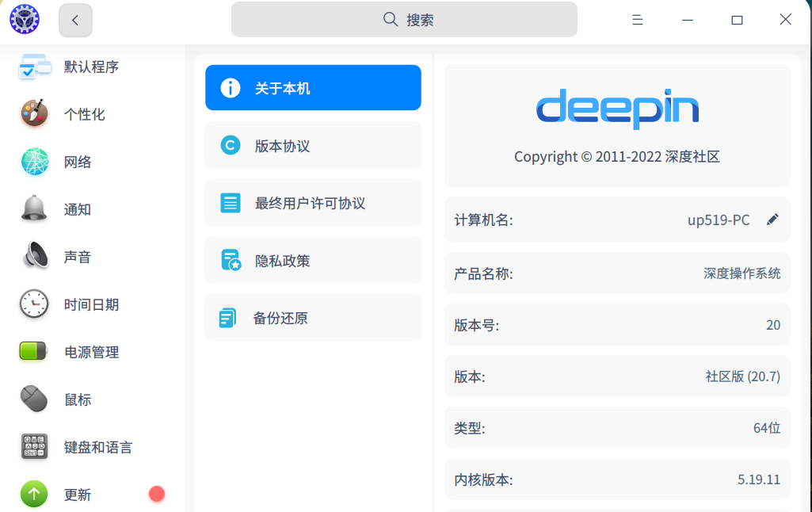Open the Personalization (个性化) palette icon

coord(34,113)
